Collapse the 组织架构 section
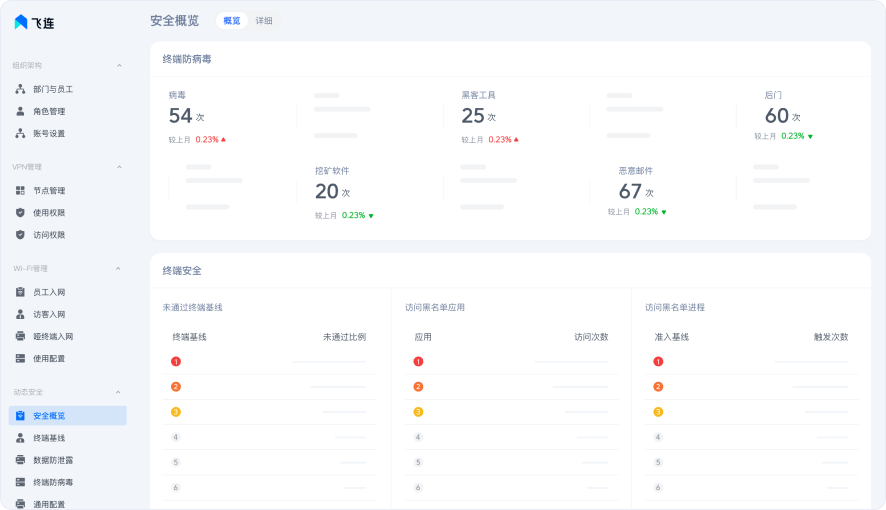Screen dimensions: 886x510 pyautogui.click(x=119, y=66)
